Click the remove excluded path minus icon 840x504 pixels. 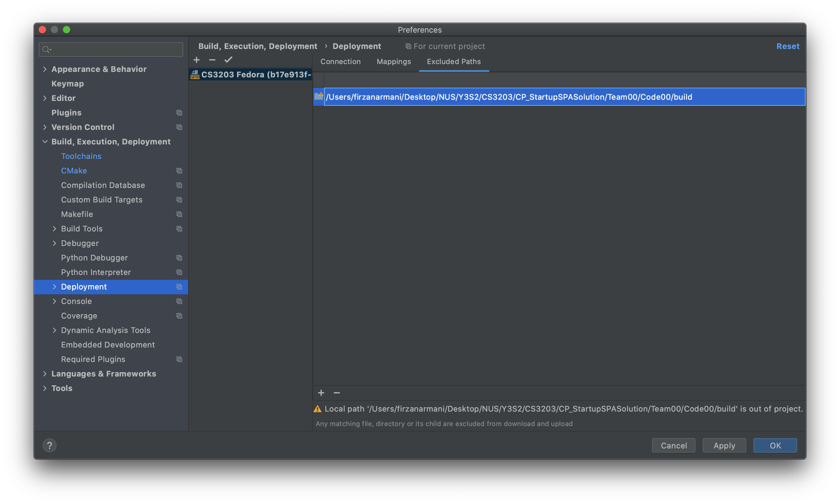pos(337,393)
